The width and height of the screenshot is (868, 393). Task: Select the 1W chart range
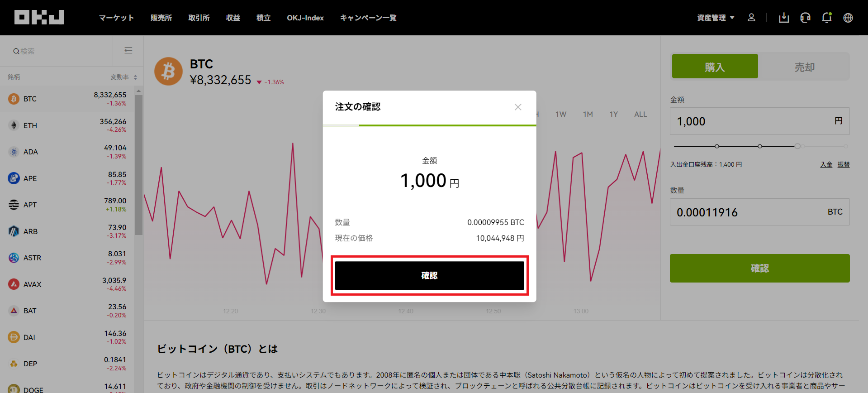pos(561,114)
